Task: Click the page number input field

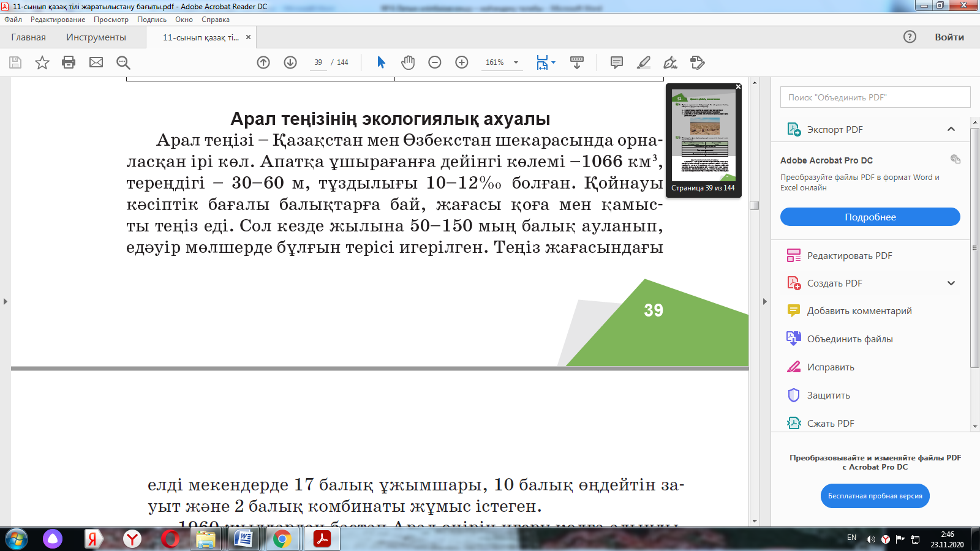Action: point(318,62)
